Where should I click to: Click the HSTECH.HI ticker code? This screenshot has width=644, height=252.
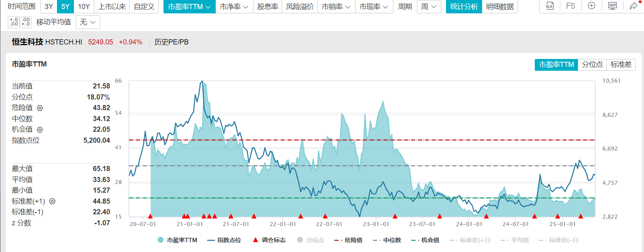(x=64, y=42)
